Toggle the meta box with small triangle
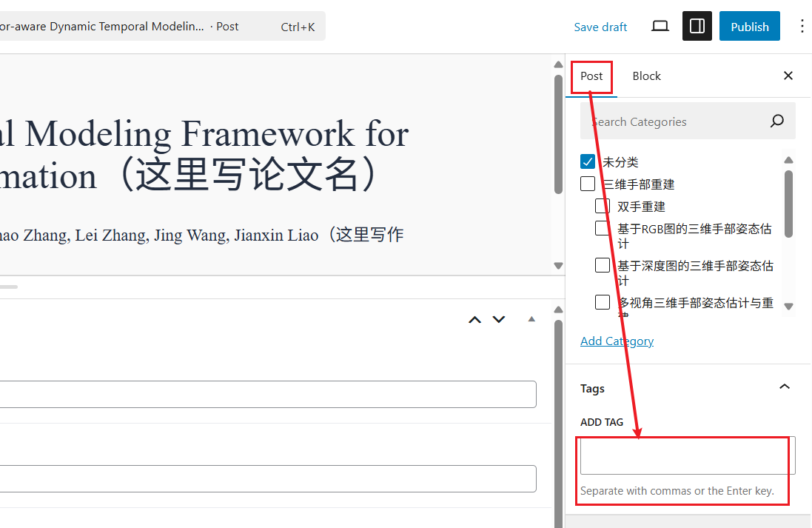The height and width of the screenshot is (528, 812). pyautogui.click(x=531, y=320)
